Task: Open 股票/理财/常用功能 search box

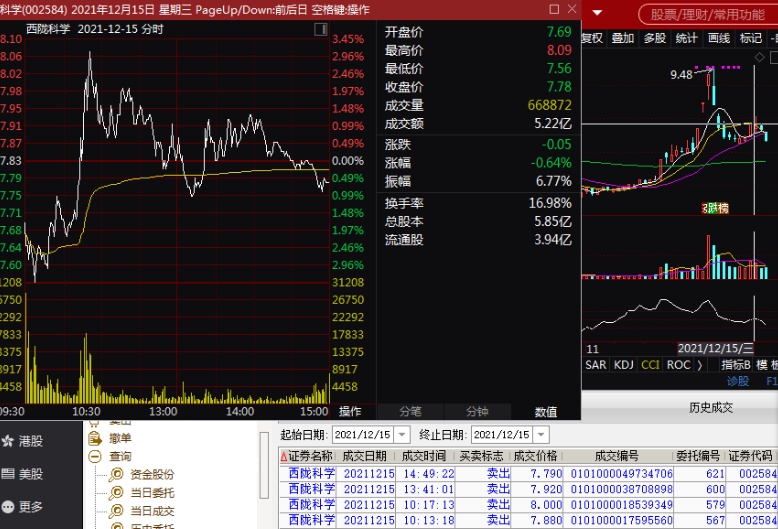Action: [x=708, y=14]
